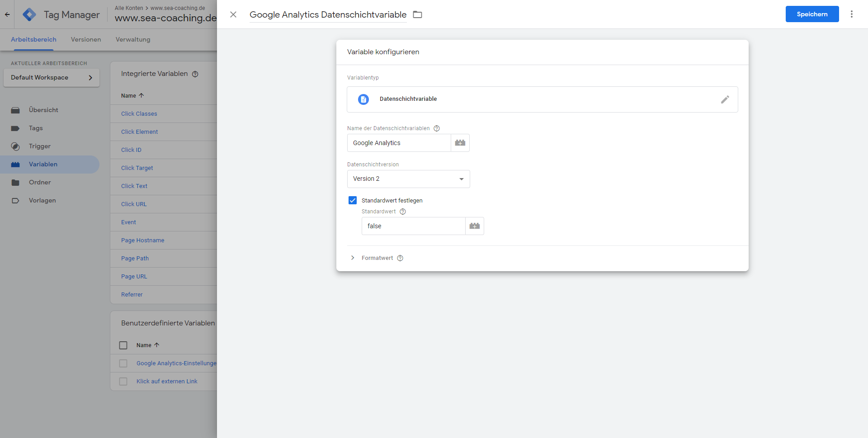Click the Übersicht sidebar icon
The width and height of the screenshot is (868, 438).
click(x=15, y=110)
